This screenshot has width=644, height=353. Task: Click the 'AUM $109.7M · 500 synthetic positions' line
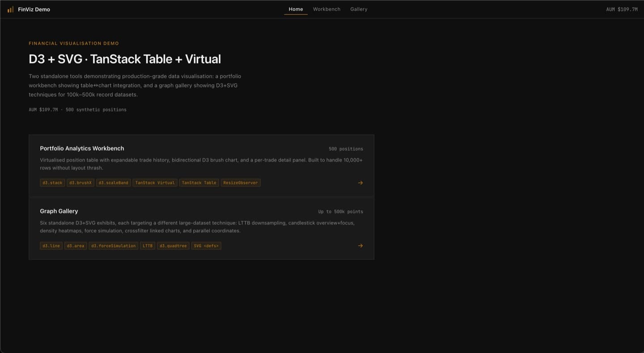(77, 110)
